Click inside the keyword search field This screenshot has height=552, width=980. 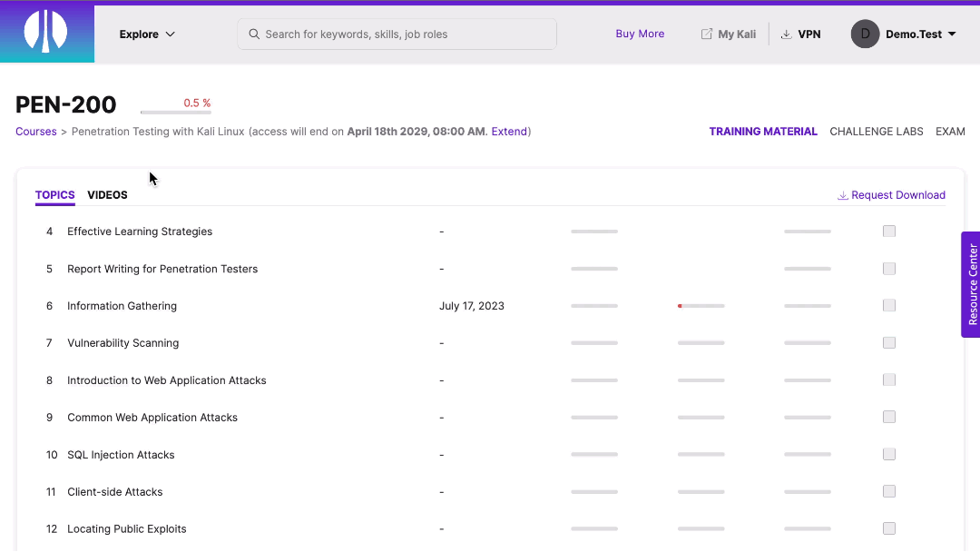[397, 34]
